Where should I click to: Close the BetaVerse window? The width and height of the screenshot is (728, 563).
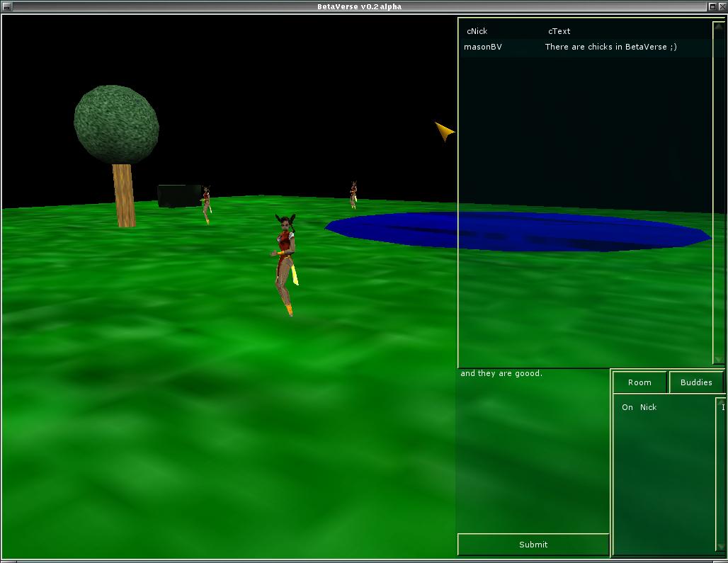coord(722,6)
